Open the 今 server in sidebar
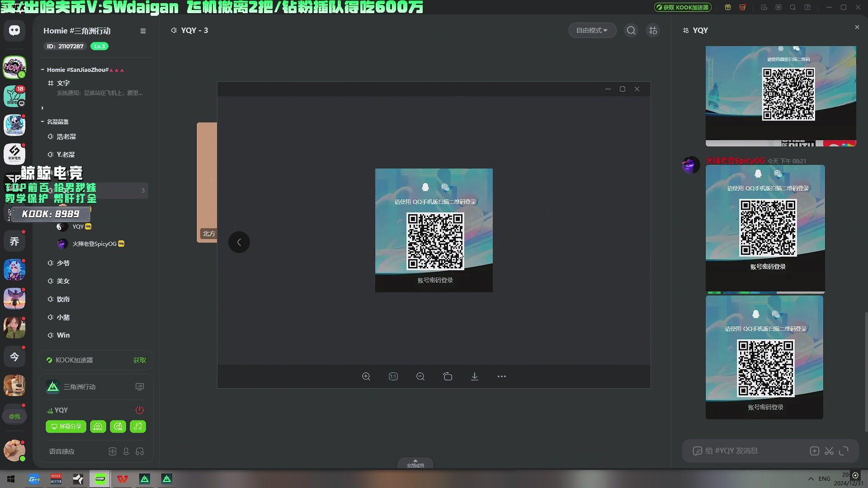 (14, 357)
